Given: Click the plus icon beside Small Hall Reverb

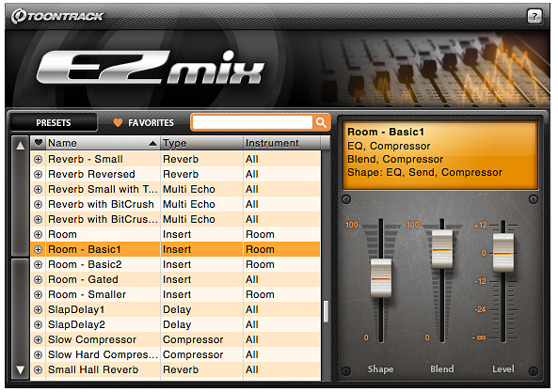Looking at the screenshot, I should pos(38,370).
